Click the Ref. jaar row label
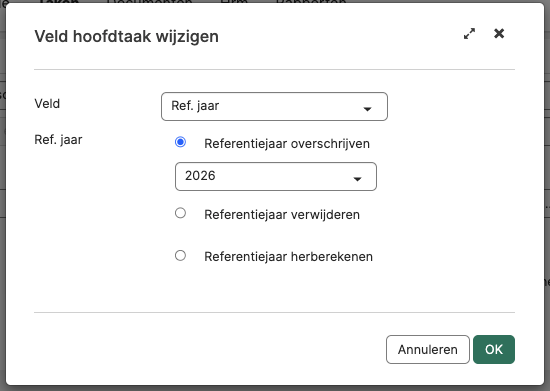 click(x=58, y=140)
